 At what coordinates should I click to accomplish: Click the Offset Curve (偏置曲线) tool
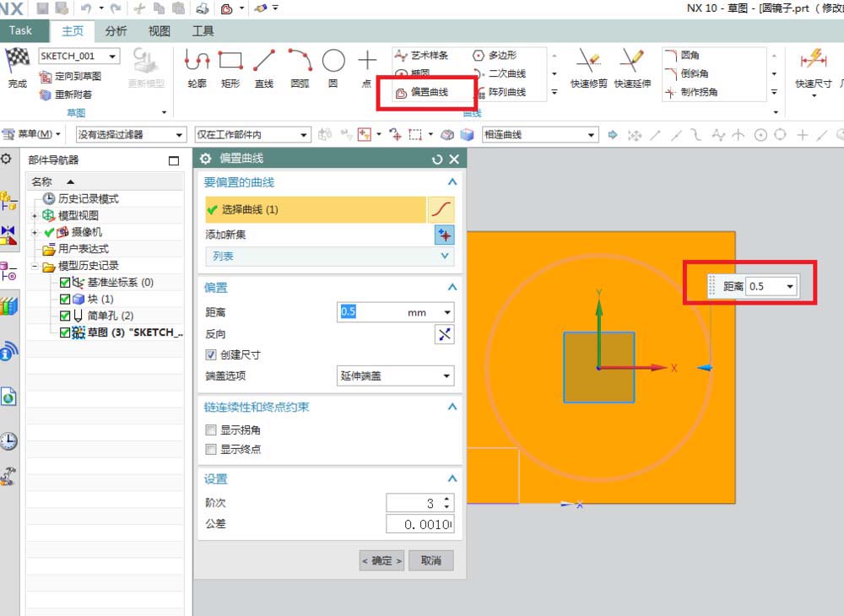[x=422, y=92]
